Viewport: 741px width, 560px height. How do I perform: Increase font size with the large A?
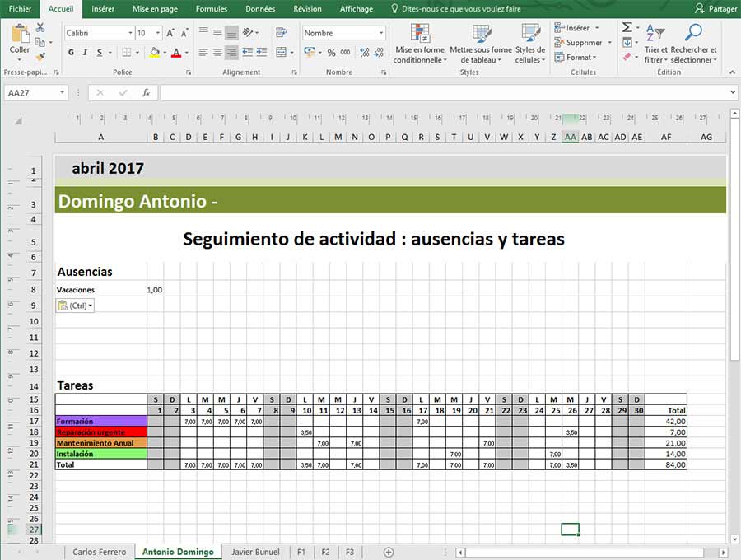pos(170,33)
